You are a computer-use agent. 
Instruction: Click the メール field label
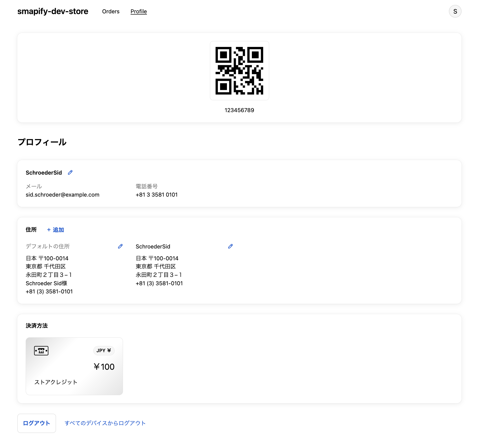[34, 186]
